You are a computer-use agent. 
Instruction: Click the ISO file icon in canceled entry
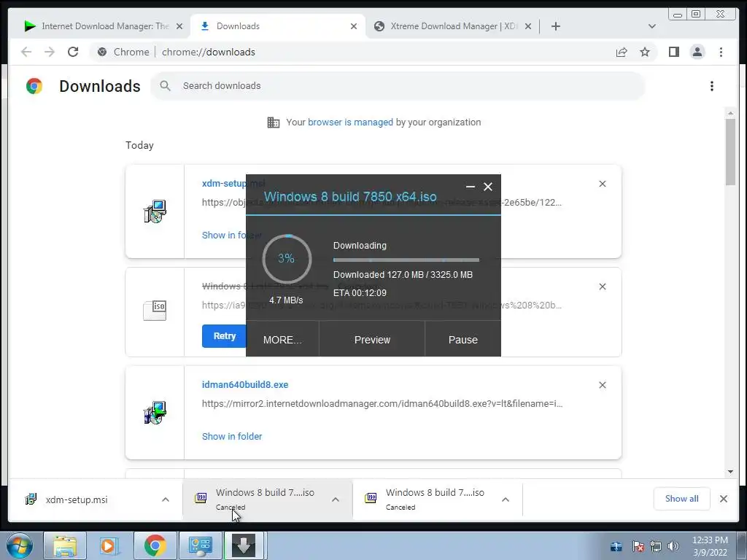(x=155, y=311)
